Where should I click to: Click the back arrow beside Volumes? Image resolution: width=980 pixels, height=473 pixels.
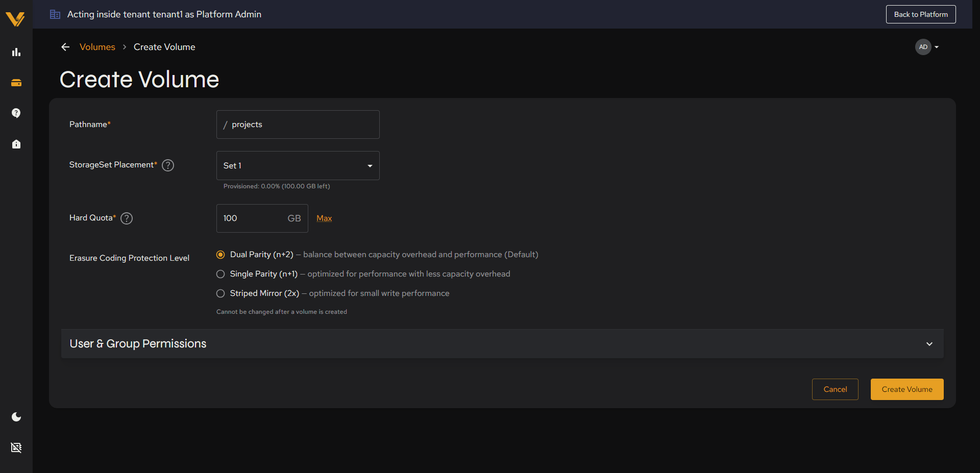coord(65,47)
